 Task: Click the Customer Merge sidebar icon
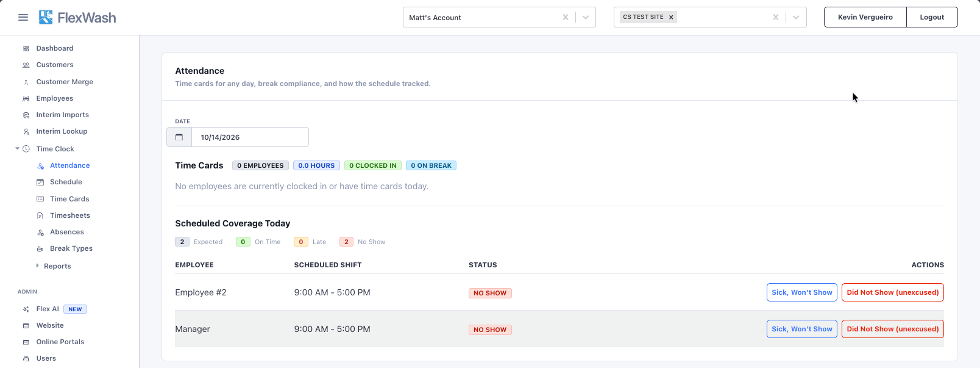[26, 82]
